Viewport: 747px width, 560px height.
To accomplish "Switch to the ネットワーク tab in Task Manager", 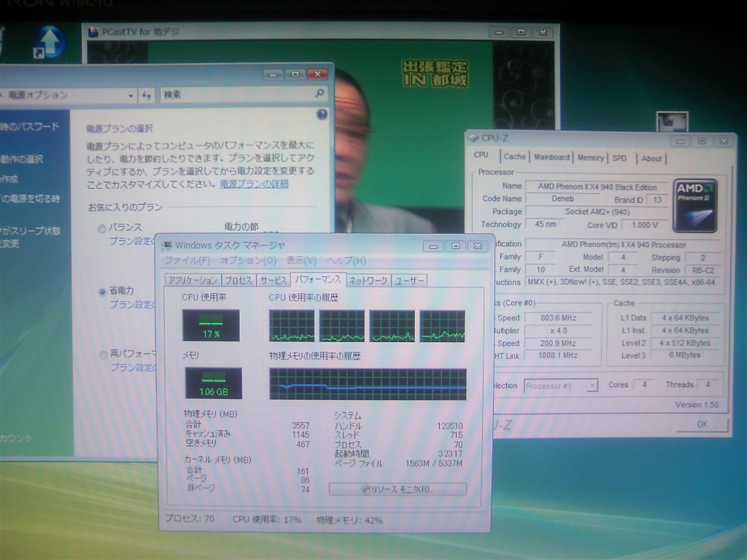I will coord(368,281).
